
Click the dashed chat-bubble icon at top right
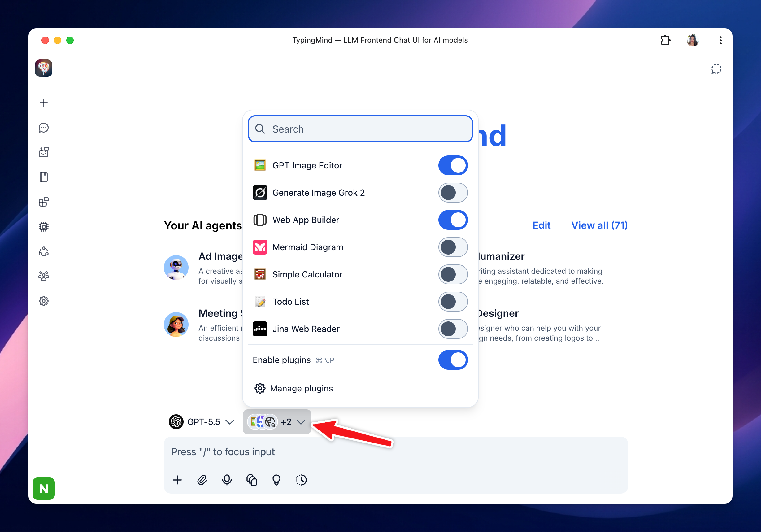coord(716,69)
